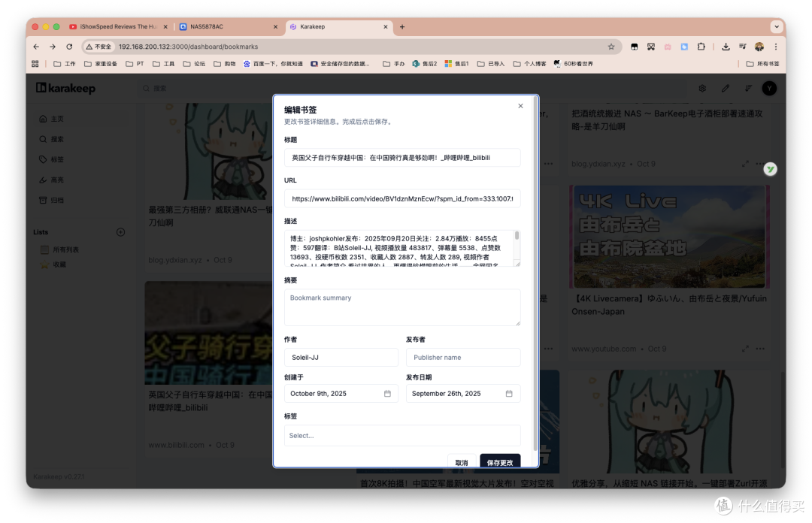This screenshot has height=523, width=812.
Task: Click the 主页 home sidebar item
Action: 80,119
